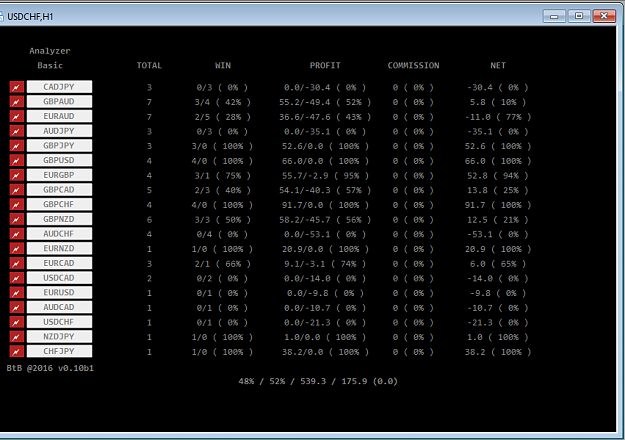This screenshot has width=625, height=440.
Task: Click the Basic label under Analyzer
Action: pyautogui.click(x=50, y=65)
